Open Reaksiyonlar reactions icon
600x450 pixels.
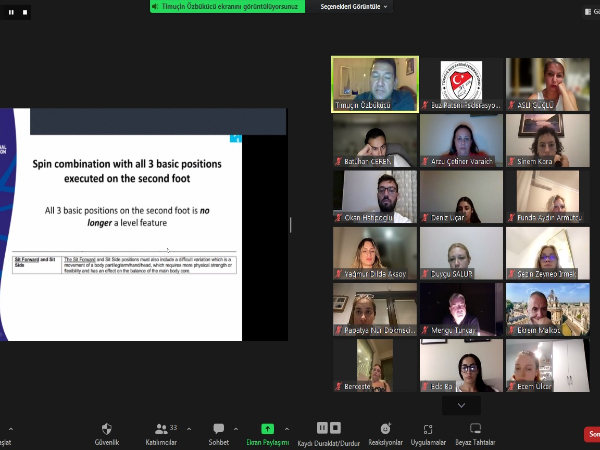click(x=386, y=429)
